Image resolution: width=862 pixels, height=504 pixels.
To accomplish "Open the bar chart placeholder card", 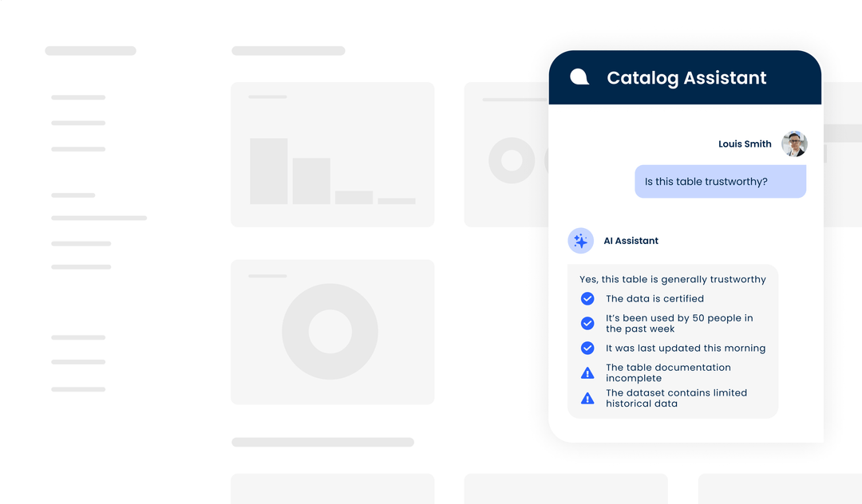I will point(333,155).
